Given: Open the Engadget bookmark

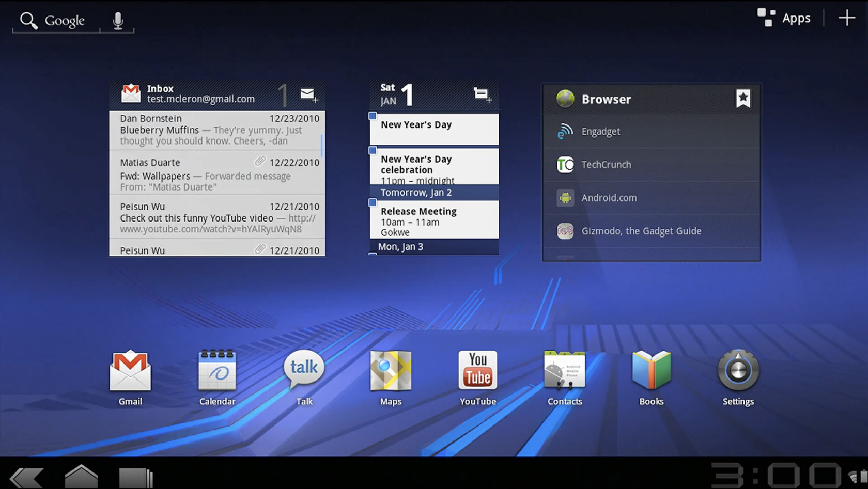Looking at the screenshot, I should pyautogui.click(x=601, y=132).
